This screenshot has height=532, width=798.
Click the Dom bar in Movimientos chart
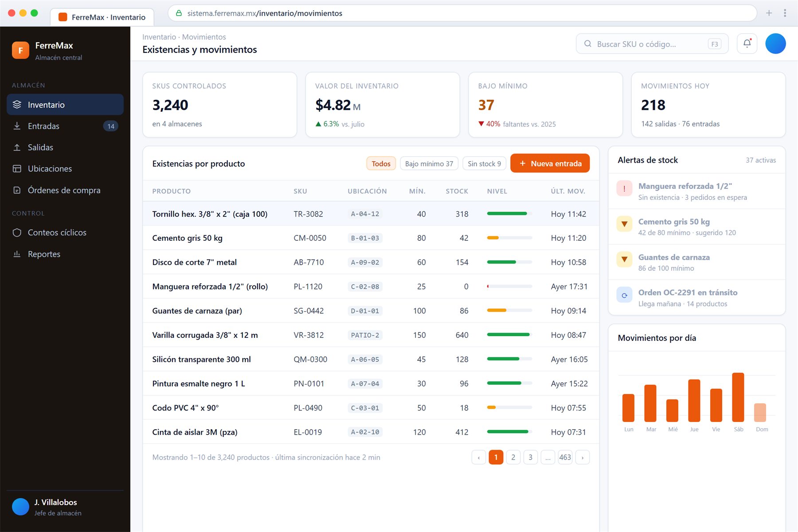pos(760,412)
